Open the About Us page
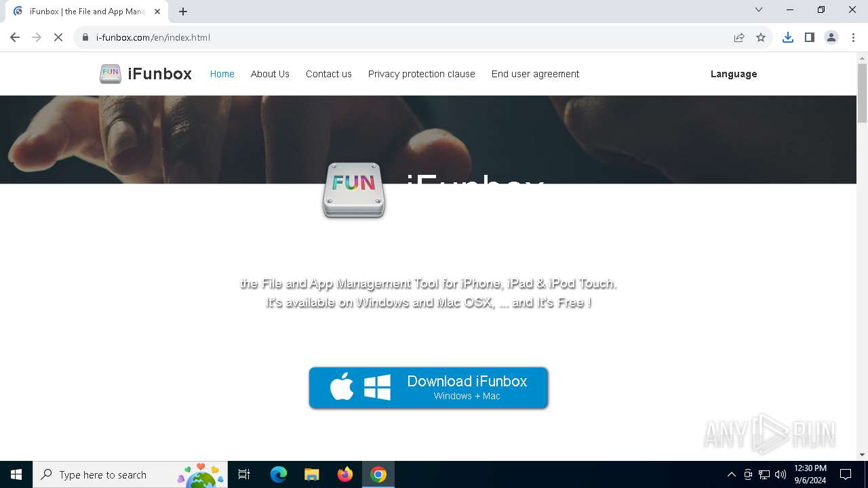Viewport: 868px width, 488px height. click(270, 74)
